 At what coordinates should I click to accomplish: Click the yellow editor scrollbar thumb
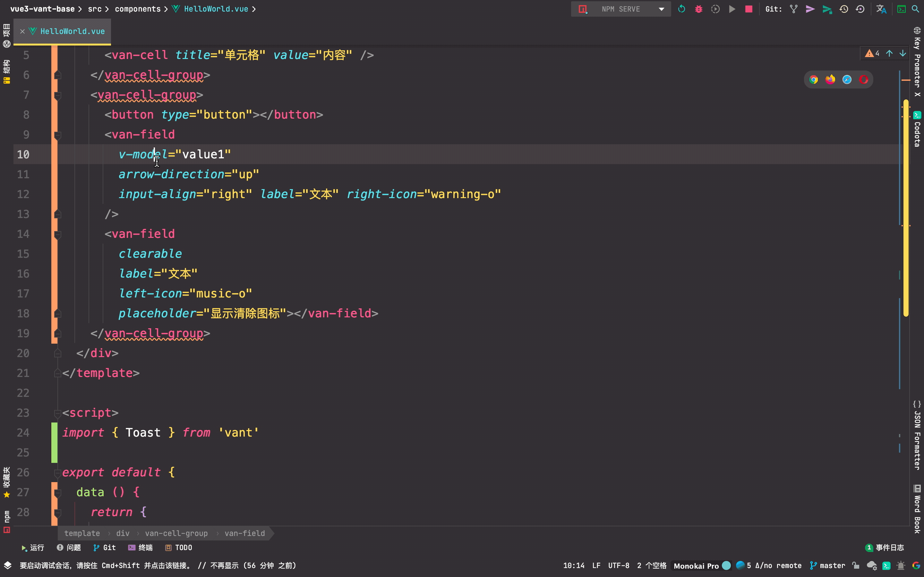(x=906, y=208)
